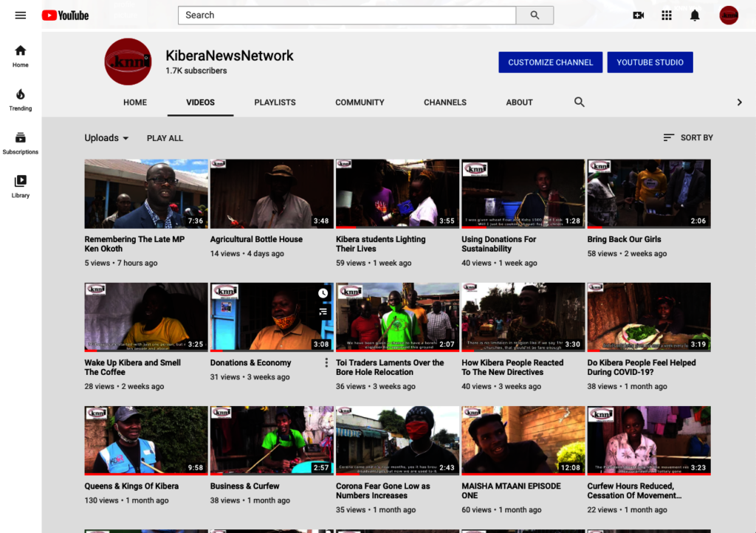The image size is (756, 533).
Task: Open Do Kibera People Feel Helped thumbnail
Action: (649, 317)
